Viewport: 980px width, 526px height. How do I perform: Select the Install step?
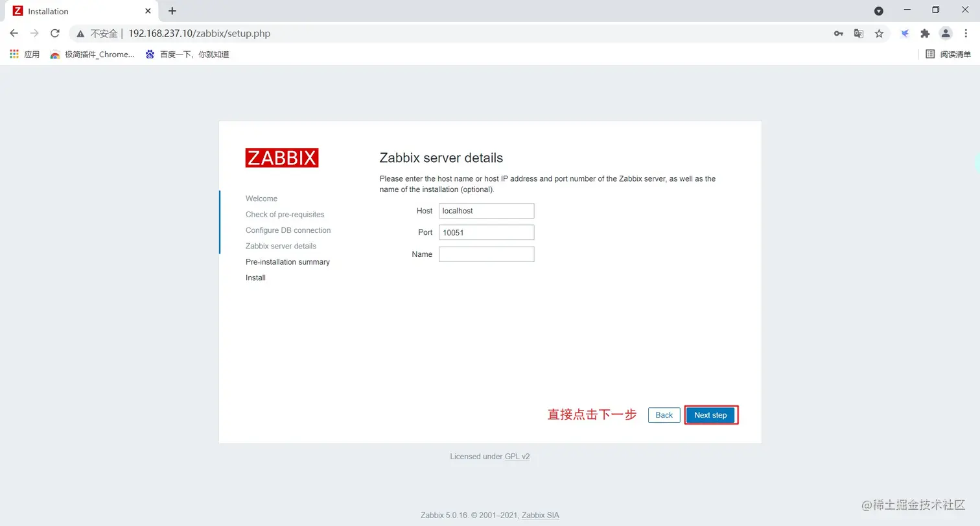[x=255, y=278]
